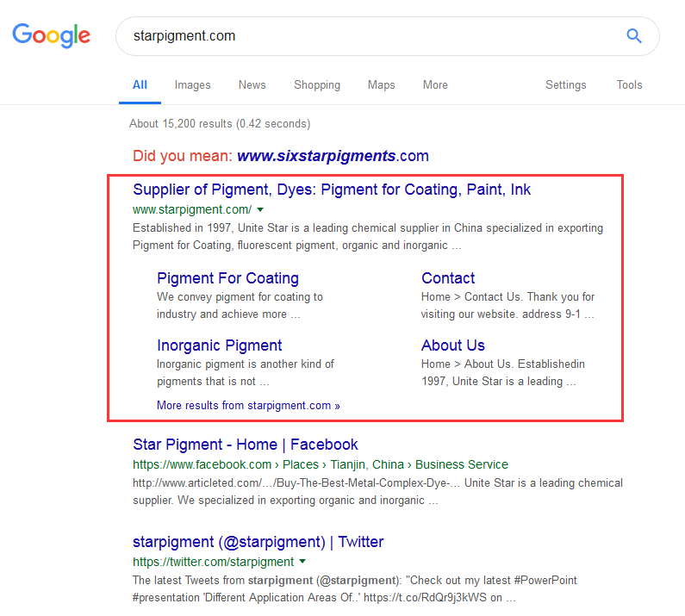Open Star Pigment - Home | Facebook result
685x616 pixels.
[245, 445]
